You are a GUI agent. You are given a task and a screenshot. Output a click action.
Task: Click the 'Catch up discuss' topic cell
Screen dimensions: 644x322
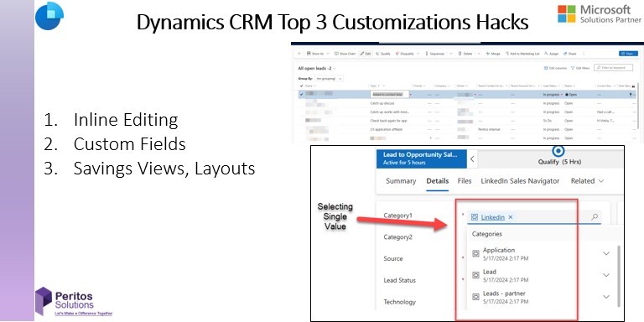(382, 103)
